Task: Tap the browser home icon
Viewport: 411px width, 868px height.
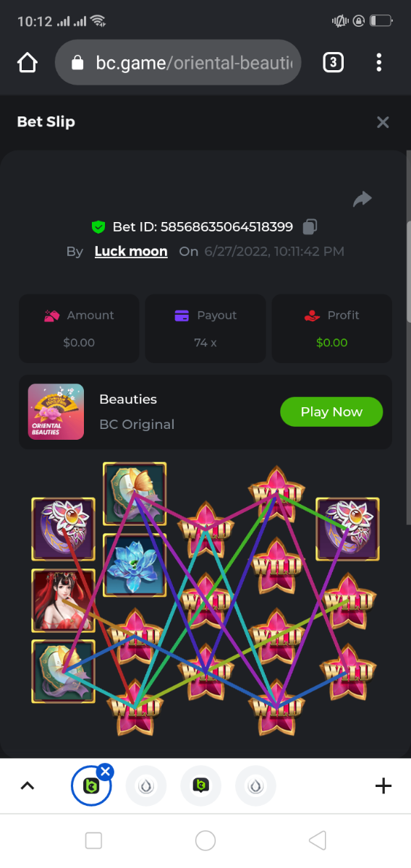Action: coord(27,63)
